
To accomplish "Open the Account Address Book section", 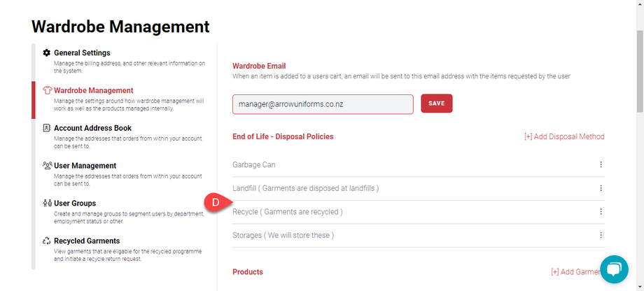I will click(92, 128).
